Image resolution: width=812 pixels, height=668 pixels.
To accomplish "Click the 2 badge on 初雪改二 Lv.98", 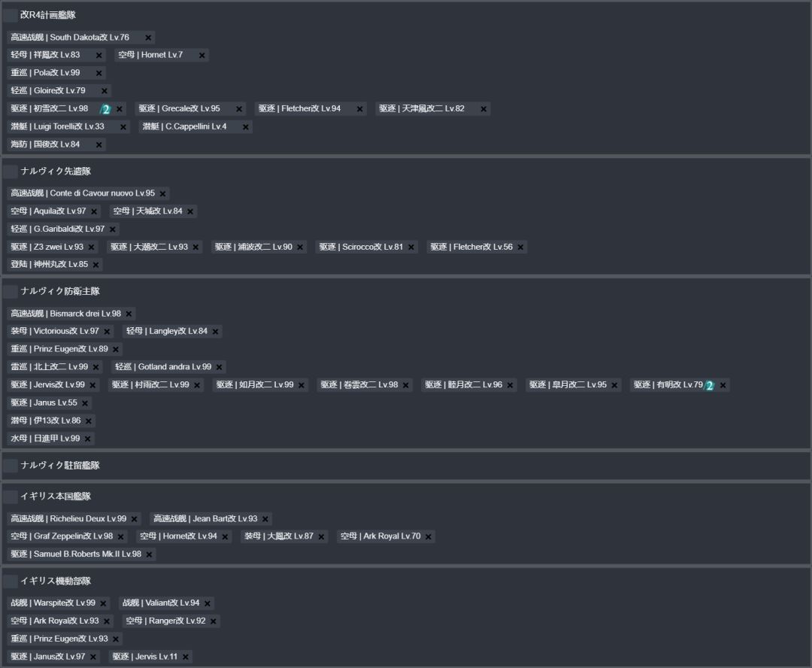I will [x=105, y=109].
